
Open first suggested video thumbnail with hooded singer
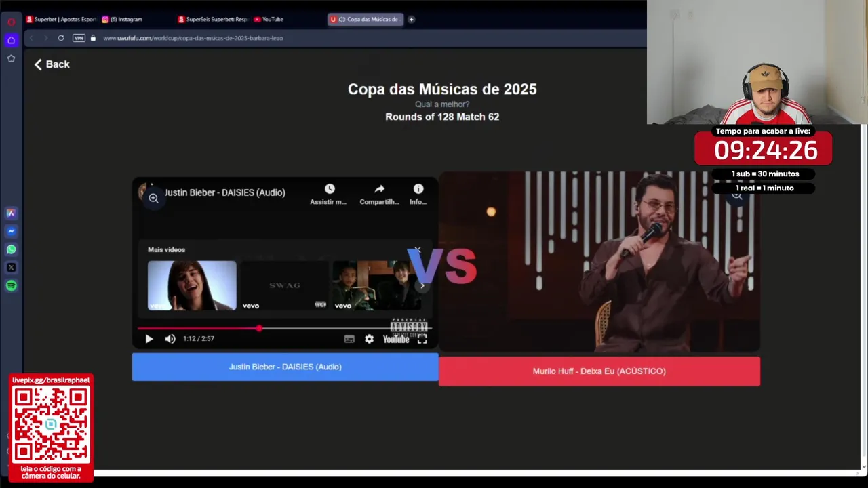pyautogui.click(x=192, y=285)
